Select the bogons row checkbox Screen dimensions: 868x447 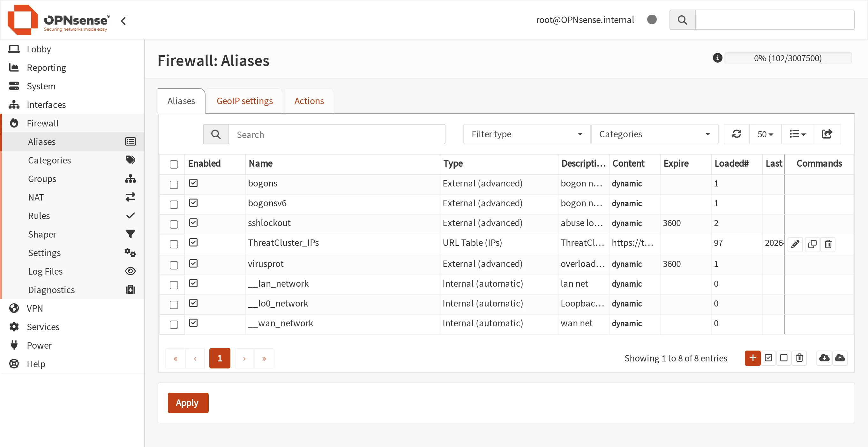174,185
